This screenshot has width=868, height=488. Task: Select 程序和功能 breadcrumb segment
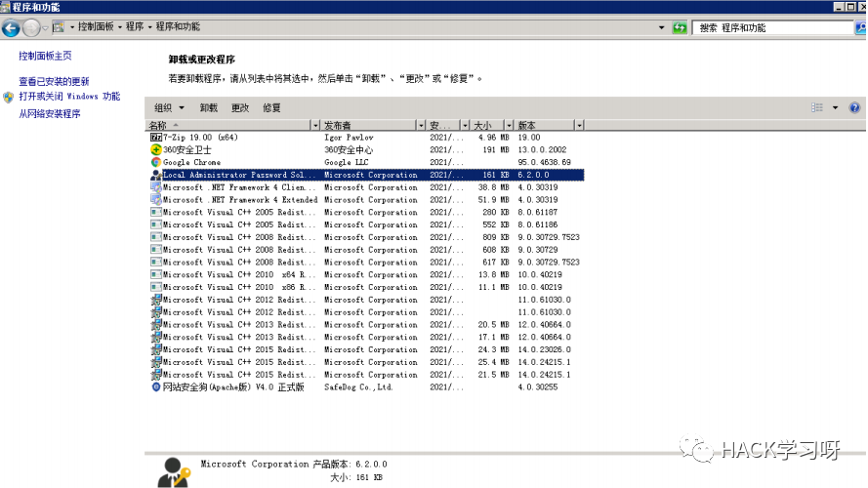(178, 26)
